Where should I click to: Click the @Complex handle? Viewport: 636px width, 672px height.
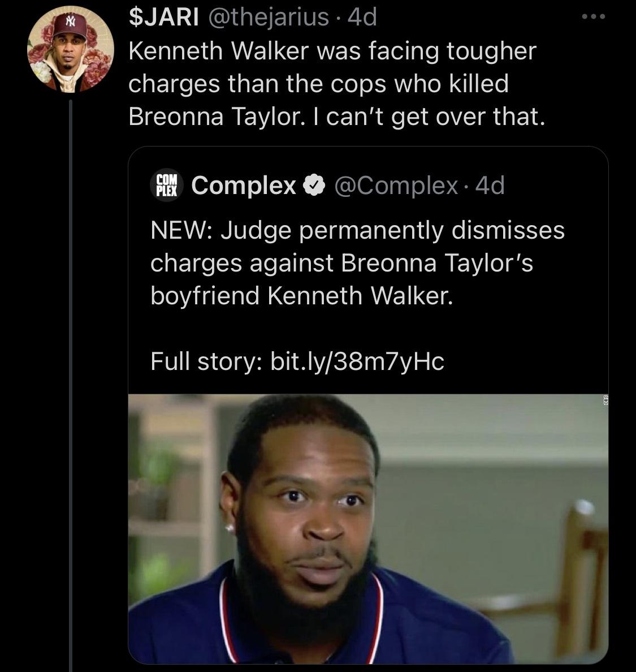396,185
